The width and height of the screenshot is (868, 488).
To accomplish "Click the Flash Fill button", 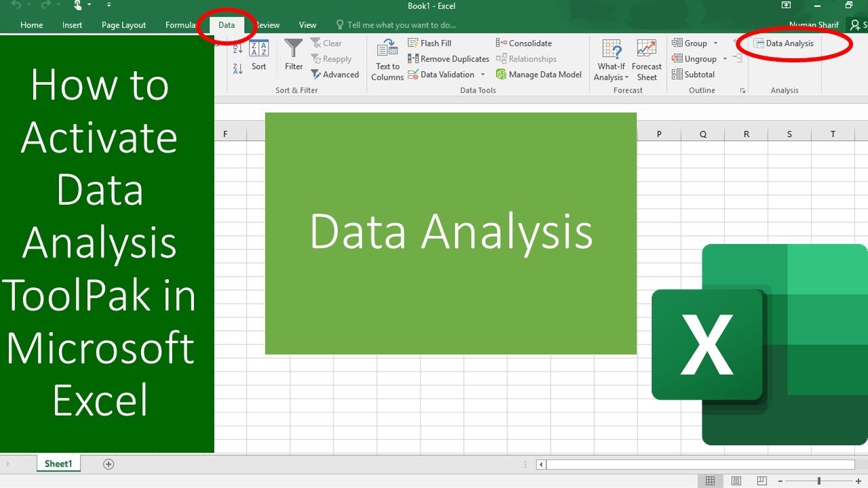I will point(430,43).
